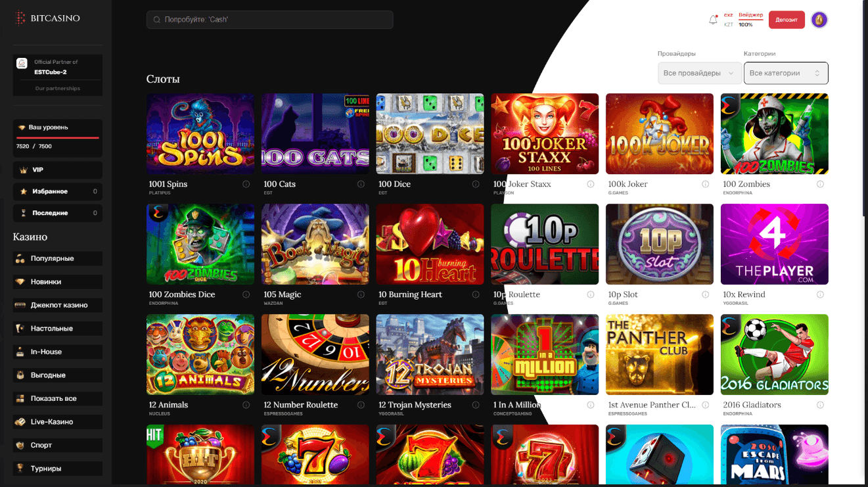Open Настольные table games
This screenshot has width=868, height=487.
pos(58,328)
